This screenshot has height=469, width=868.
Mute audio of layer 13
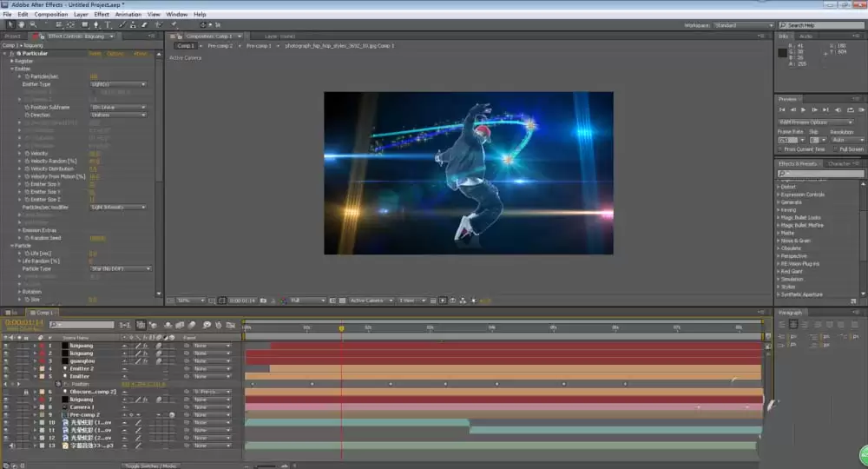pos(12,446)
